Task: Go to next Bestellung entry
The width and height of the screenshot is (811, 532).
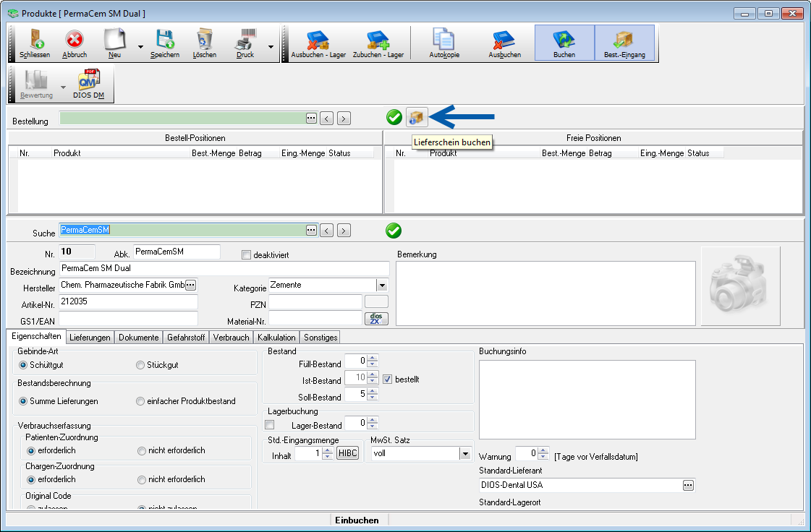Action: (344, 119)
